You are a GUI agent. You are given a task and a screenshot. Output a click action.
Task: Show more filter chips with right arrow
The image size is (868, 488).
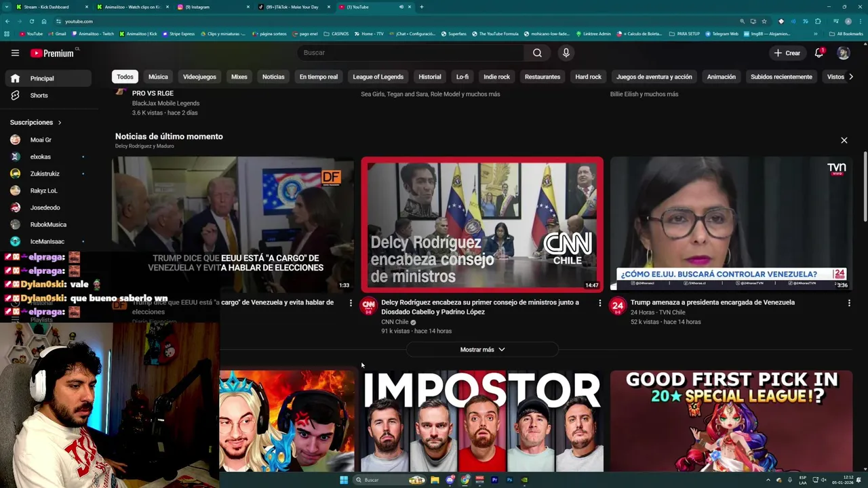click(x=851, y=77)
